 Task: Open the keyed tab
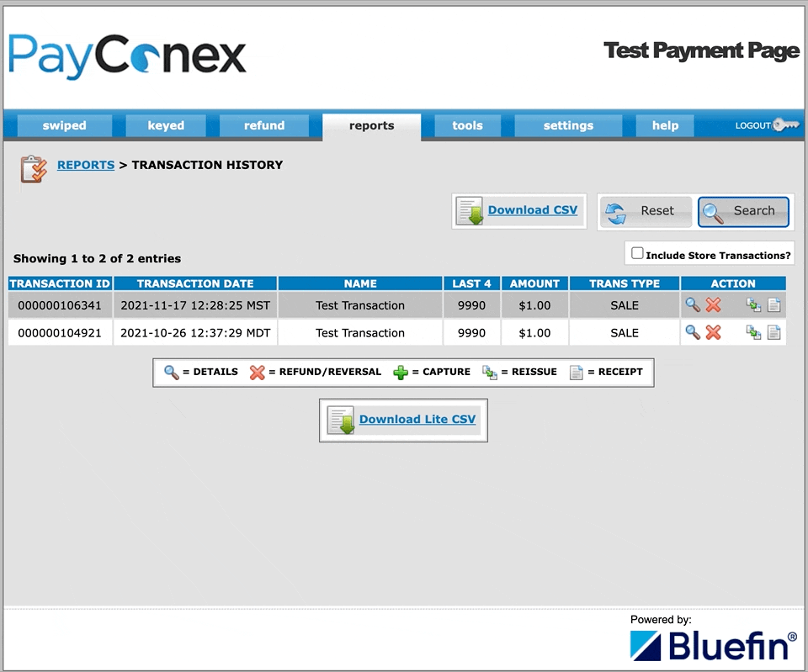point(166,125)
